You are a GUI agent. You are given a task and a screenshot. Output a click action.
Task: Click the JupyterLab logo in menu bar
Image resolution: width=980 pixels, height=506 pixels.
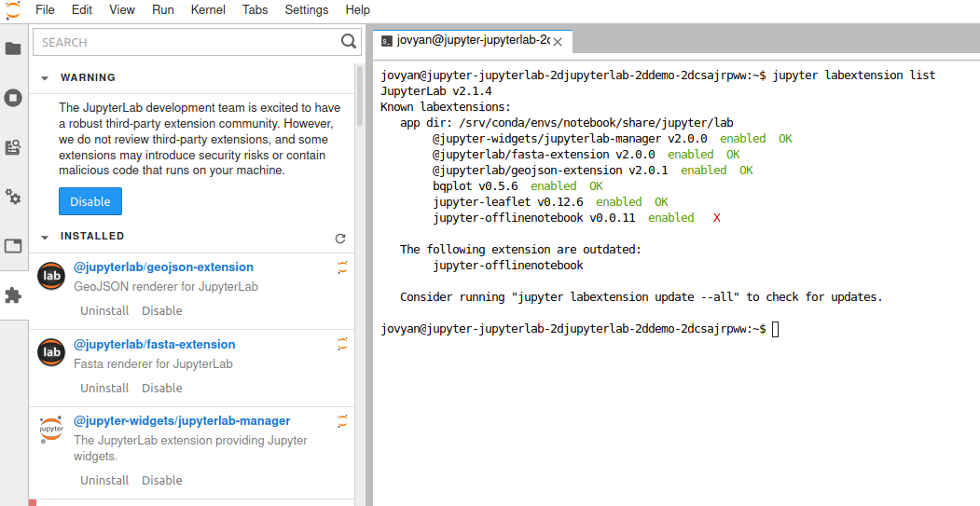click(x=12, y=10)
